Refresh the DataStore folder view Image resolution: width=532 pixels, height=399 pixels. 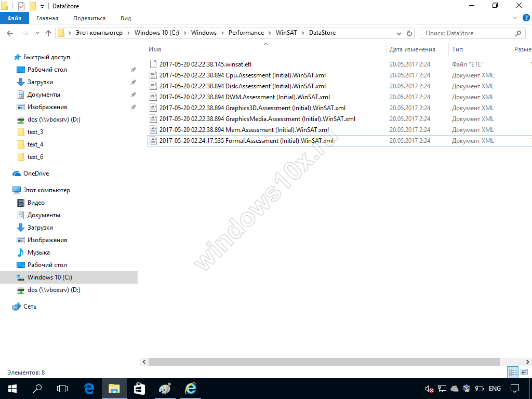(409, 33)
